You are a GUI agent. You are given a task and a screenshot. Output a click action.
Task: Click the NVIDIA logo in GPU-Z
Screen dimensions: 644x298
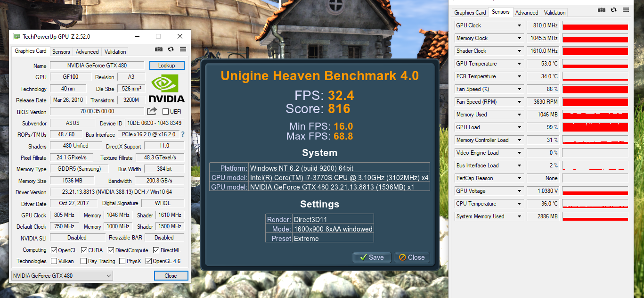coord(166,88)
